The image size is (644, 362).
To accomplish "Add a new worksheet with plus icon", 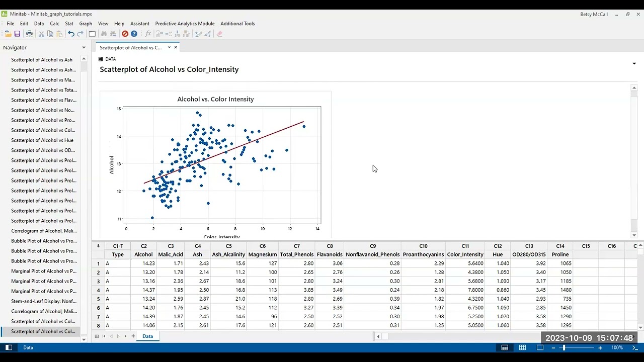I will tap(133, 336).
